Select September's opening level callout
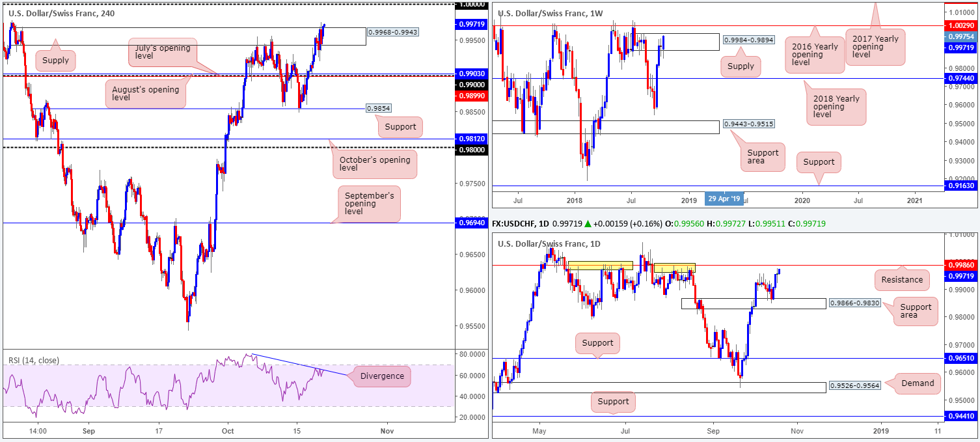This screenshot has width=980, height=442. point(370,204)
